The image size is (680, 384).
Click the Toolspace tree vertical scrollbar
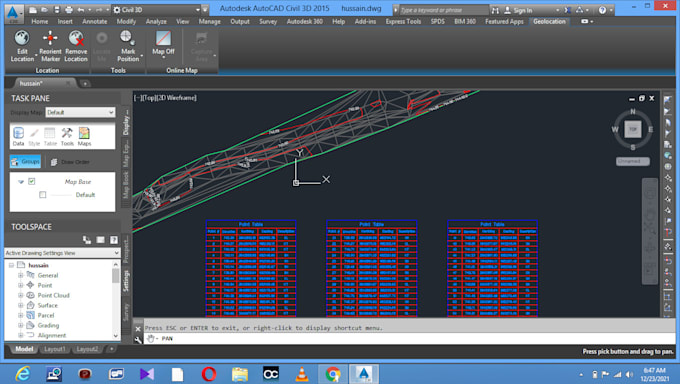click(x=116, y=300)
